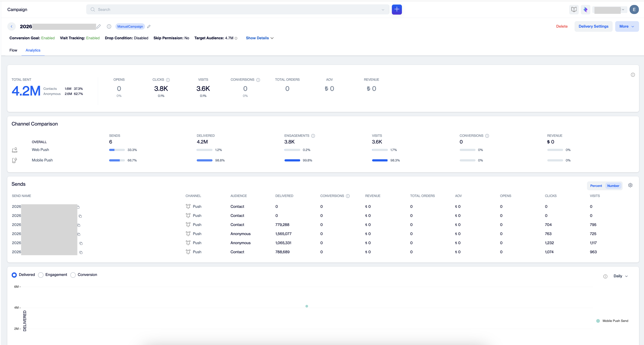This screenshot has width=644, height=345.
Task: Edit the ManualCampaign tag pencil
Action: click(149, 26)
